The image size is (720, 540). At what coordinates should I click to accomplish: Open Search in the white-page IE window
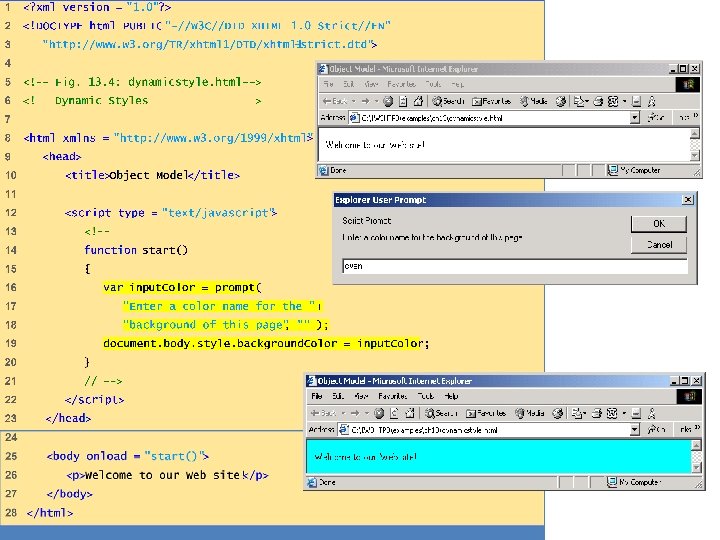449,101
